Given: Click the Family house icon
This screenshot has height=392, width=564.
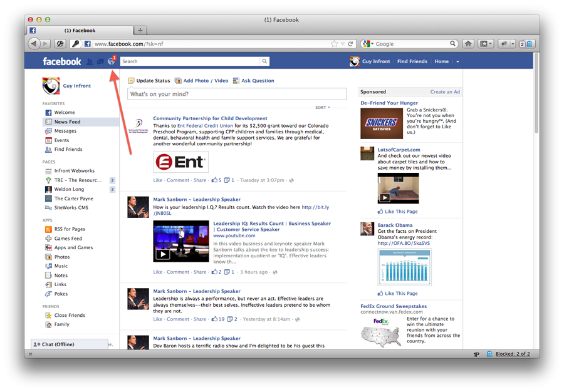Looking at the screenshot, I should [x=48, y=324].
